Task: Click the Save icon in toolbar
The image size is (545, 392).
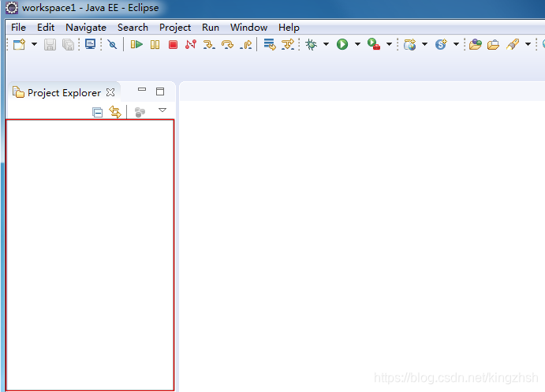Action: (x=50, y=44)
